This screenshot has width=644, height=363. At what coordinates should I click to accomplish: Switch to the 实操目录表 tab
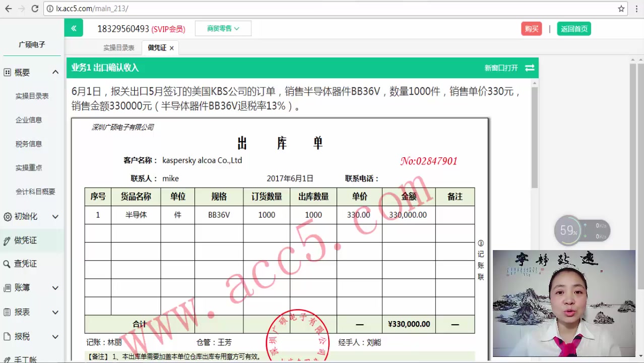(x=118, y=47)
